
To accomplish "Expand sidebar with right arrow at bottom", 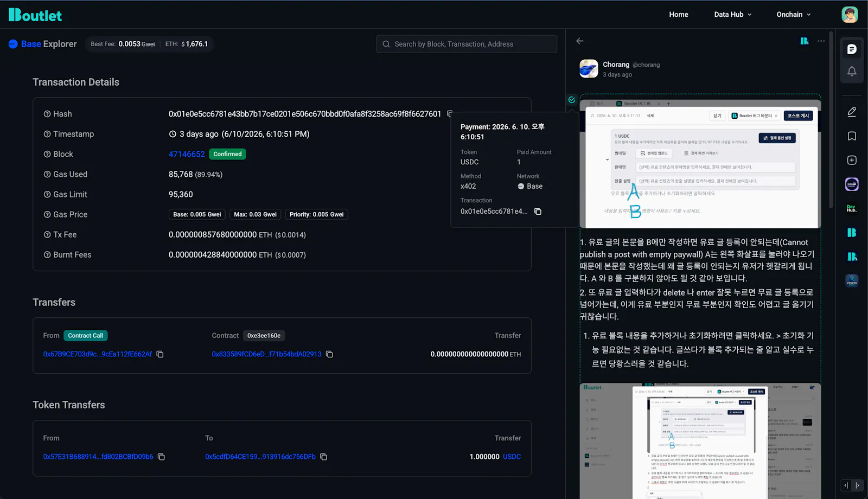I will (x=857, y=485).
